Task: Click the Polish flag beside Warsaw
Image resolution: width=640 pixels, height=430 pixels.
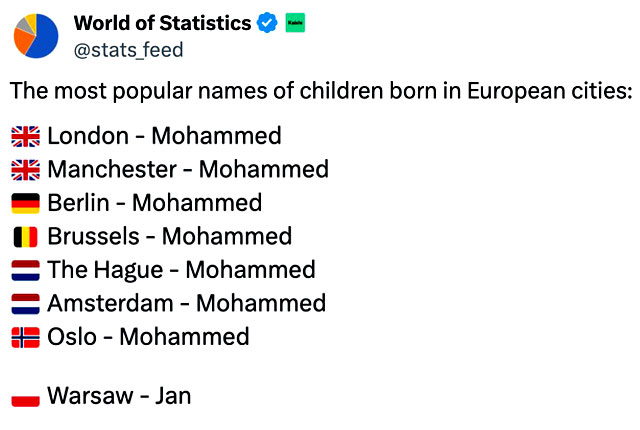Action: coord(25,397)
